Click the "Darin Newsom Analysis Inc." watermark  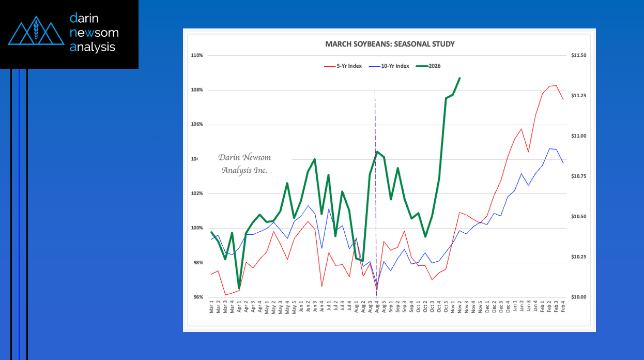[244, 163]
